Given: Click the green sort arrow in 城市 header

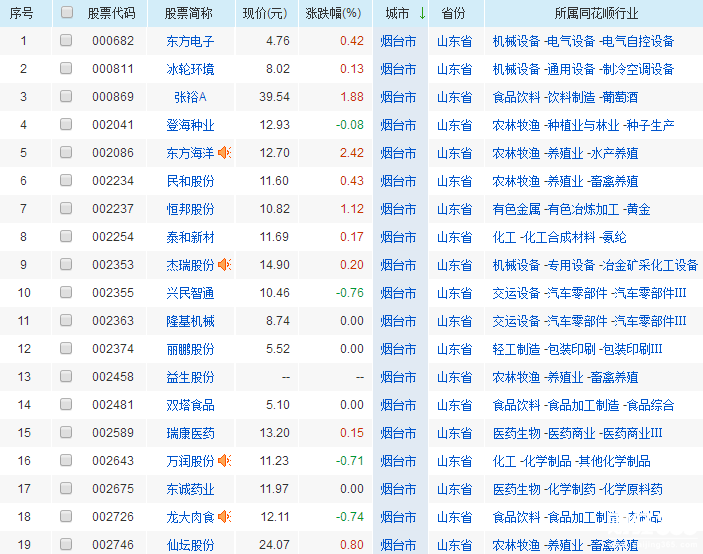Looking at the screenshot, I should (x=422, y=13).
